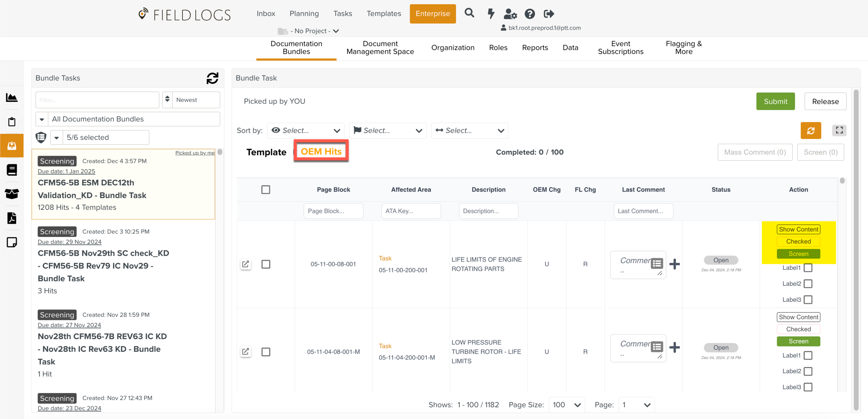Switch to the Reports tab
Viewport: 868px width, 419px height.
[535, 48]
